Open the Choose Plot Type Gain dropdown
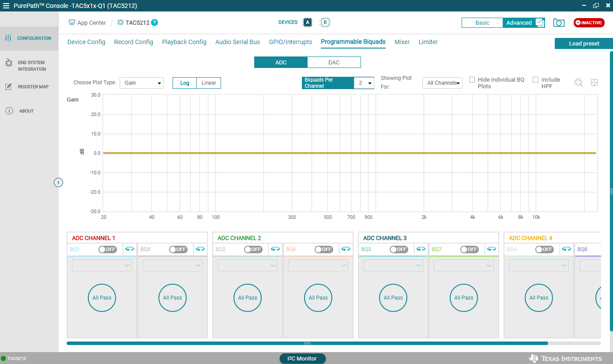 click(142, 83)
